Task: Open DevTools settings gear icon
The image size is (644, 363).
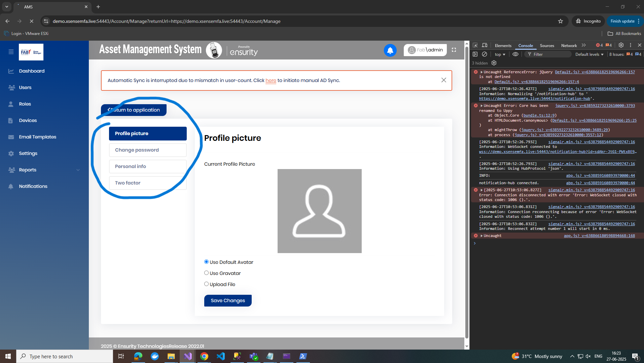Action: pyautogui.click(x=621, y=45)
